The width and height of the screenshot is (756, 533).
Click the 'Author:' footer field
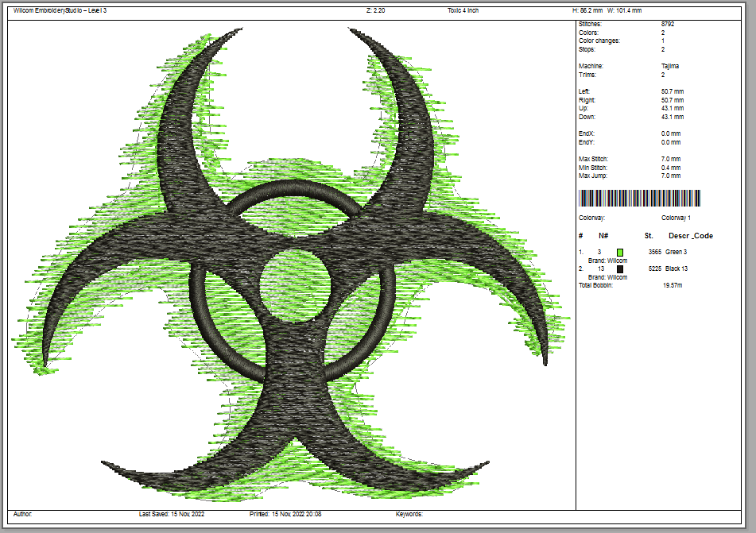23,514
